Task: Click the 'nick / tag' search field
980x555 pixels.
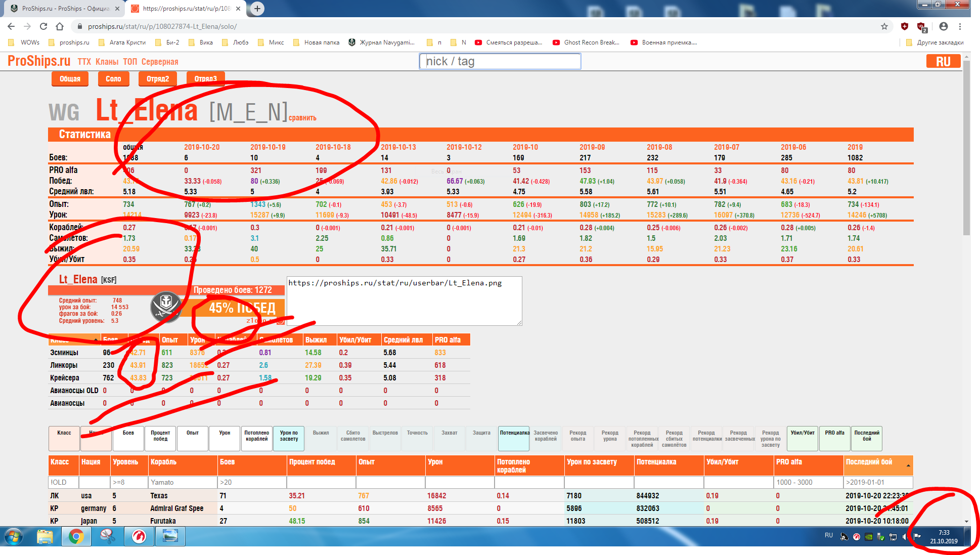Action: click(x=500, y=61)
